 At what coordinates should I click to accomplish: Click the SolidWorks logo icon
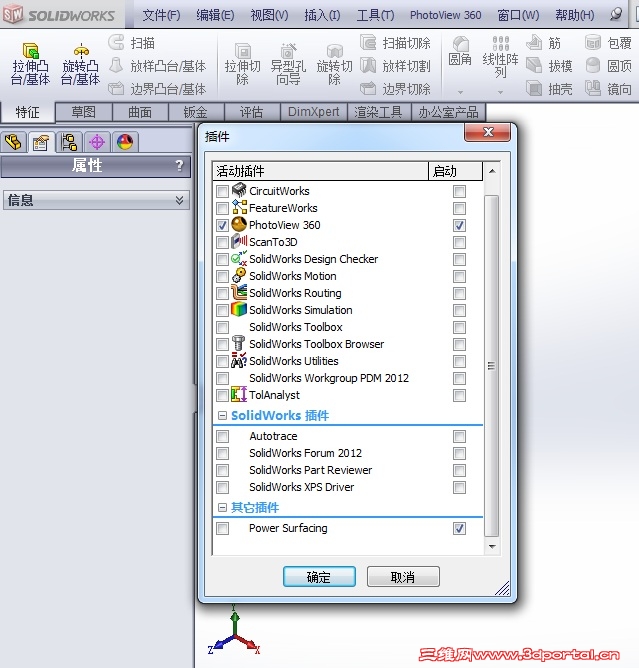(13, 14)
